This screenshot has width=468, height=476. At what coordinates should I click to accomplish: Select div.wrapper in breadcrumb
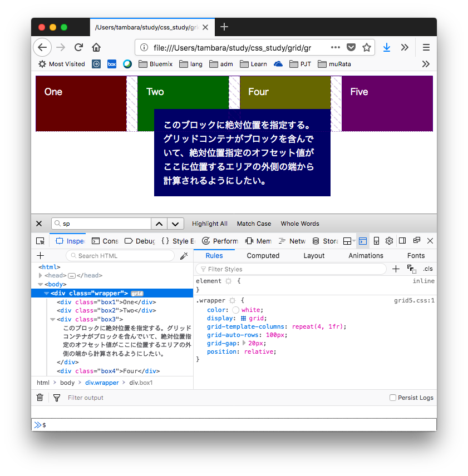102,383
